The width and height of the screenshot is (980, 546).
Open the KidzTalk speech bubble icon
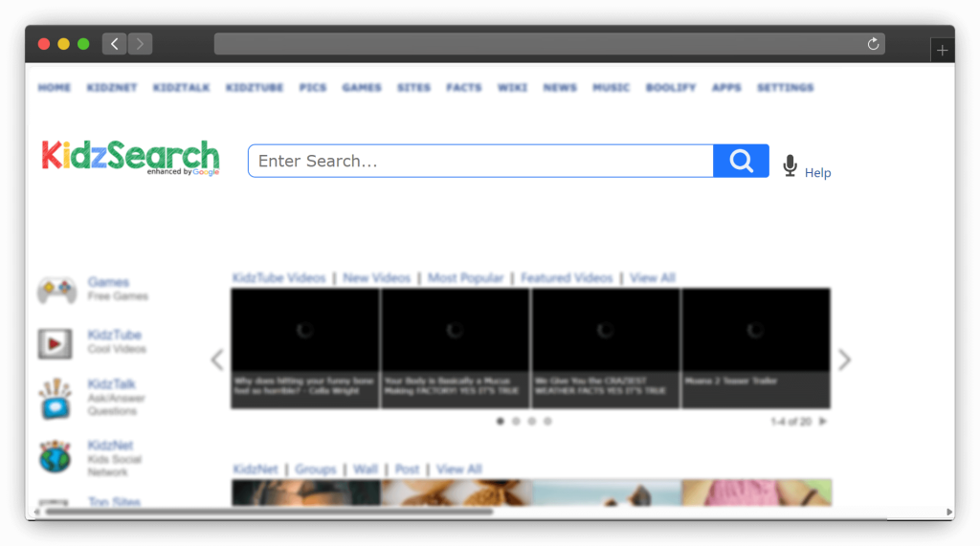[56, 399]
